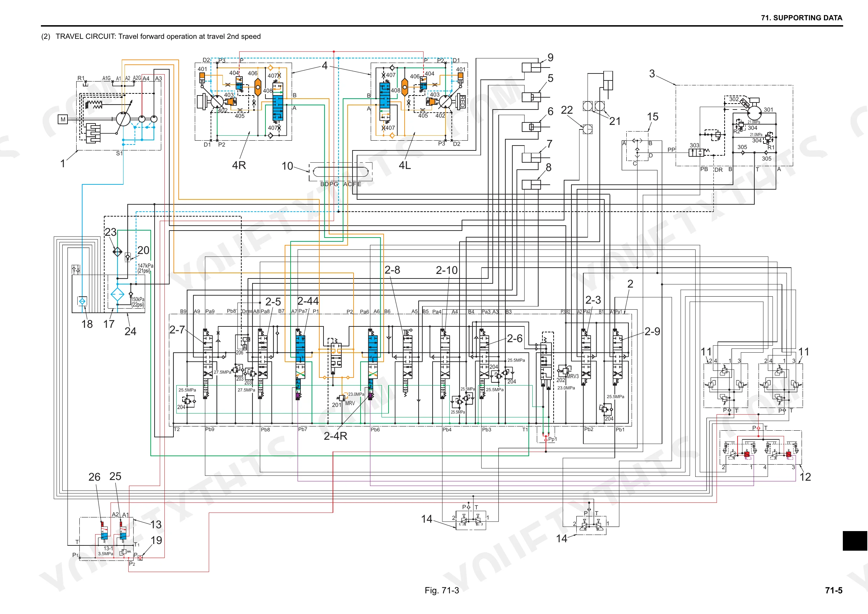Click the solenoid valve symbol under 26
The height and width of the screenshot is (614, 868).
[104, 530]
